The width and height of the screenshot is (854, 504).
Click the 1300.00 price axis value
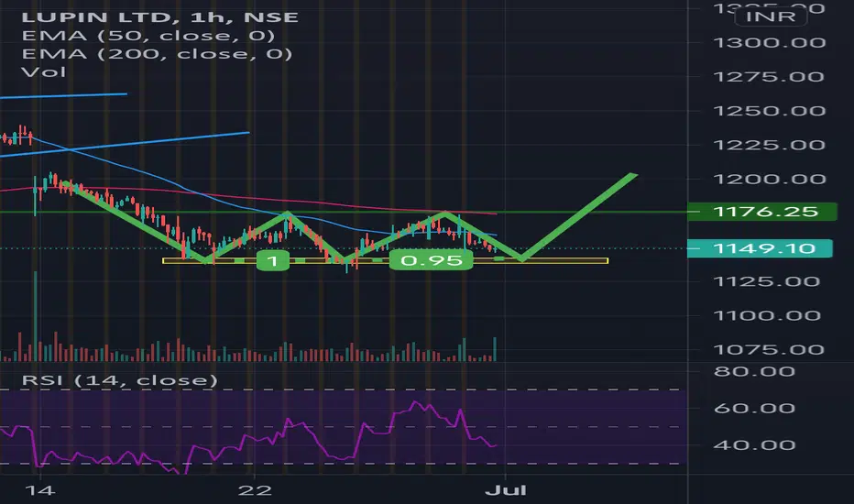pyautogui.click(x=769, y=42)
